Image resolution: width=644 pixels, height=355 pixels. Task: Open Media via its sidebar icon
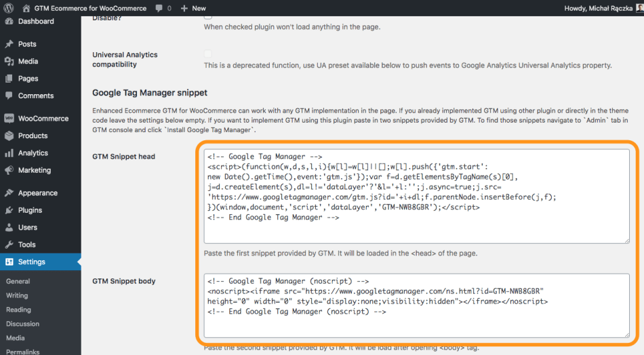pos(9,62)
